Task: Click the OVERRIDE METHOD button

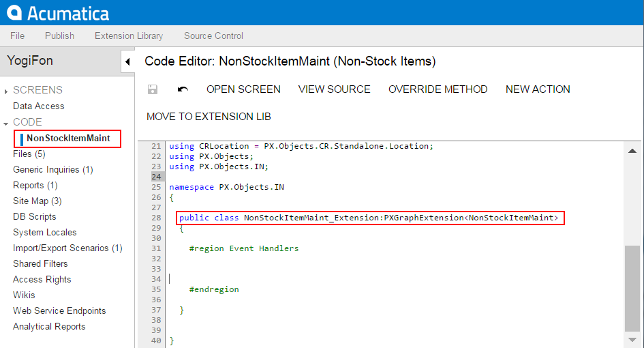Action: [x=438, y=89]
